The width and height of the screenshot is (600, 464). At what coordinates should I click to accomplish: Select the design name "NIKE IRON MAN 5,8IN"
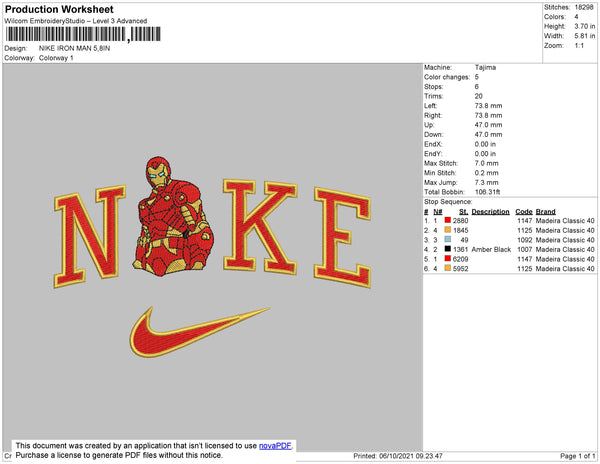74,48
